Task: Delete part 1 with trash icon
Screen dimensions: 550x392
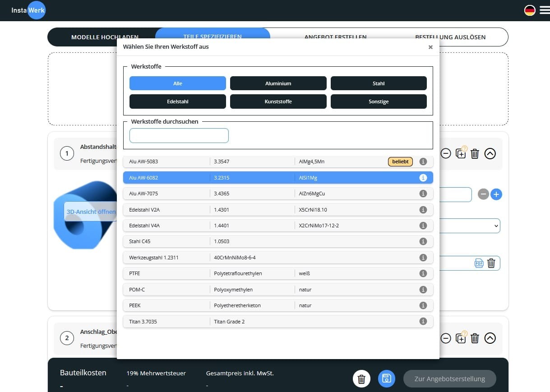Action: 475,154
